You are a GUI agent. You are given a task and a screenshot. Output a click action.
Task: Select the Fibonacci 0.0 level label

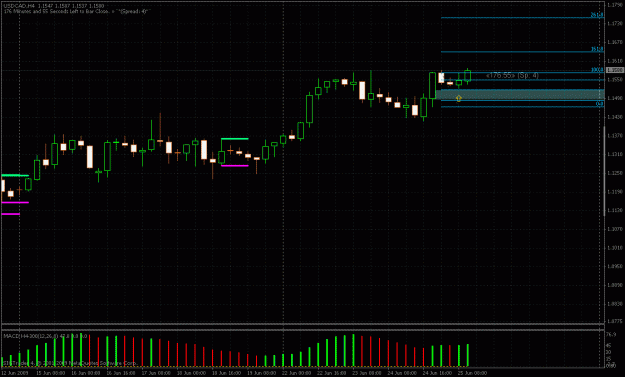point(599,104)
